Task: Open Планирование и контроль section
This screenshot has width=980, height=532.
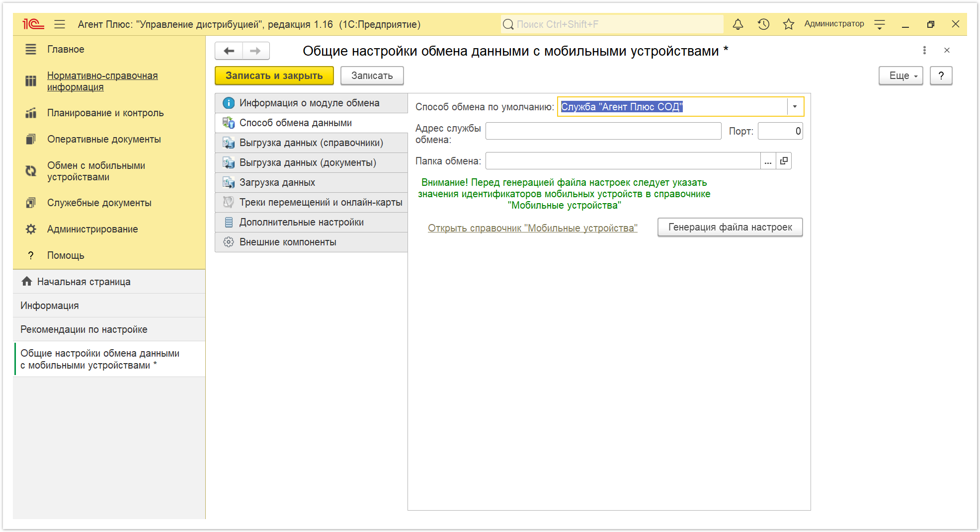Action: pos(105,113)
